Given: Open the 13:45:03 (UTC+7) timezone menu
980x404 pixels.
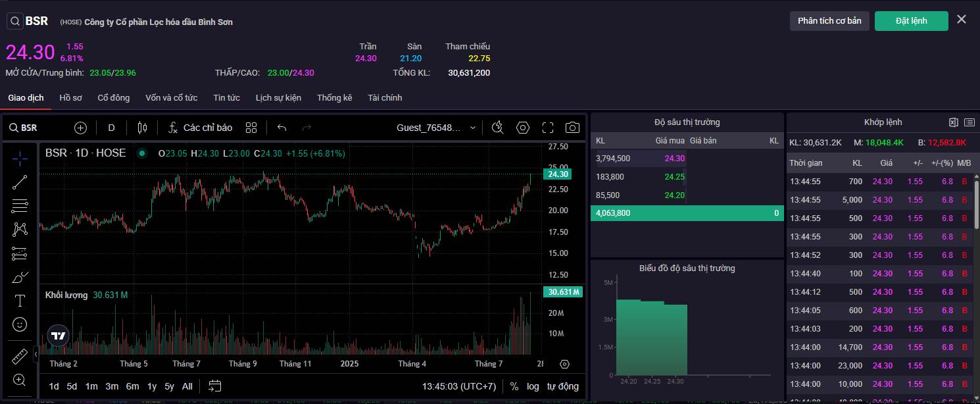Looking at the screenshot, I should click(459, 386).
